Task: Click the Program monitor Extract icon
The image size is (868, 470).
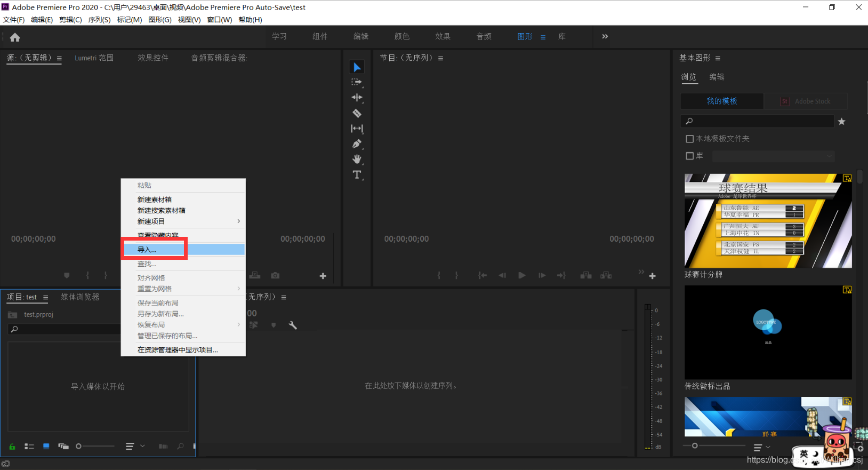Action: tap(606, 275)
